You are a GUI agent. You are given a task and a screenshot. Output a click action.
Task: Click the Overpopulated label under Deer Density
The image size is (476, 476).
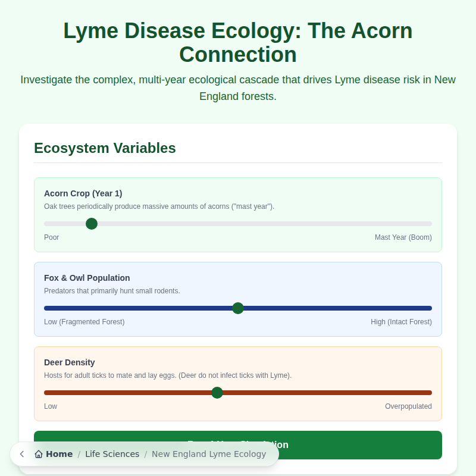pos(408,406)
